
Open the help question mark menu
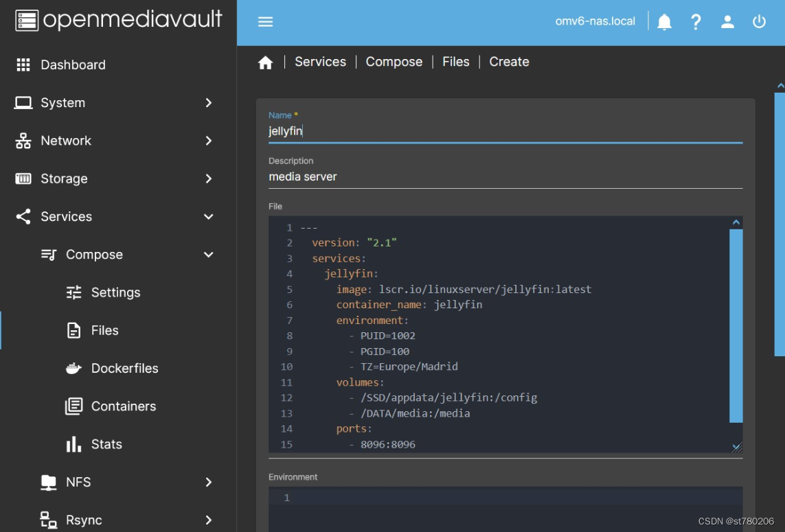coord(696,21)
